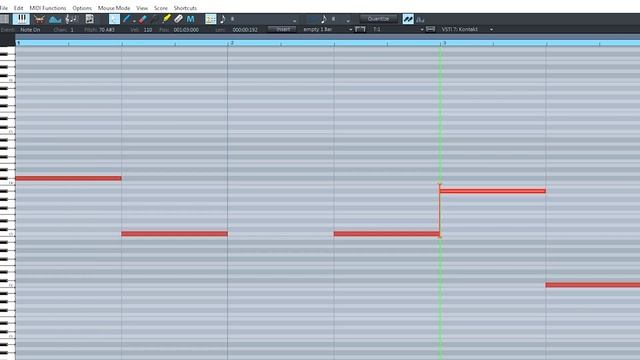Open the File menu

4,8
